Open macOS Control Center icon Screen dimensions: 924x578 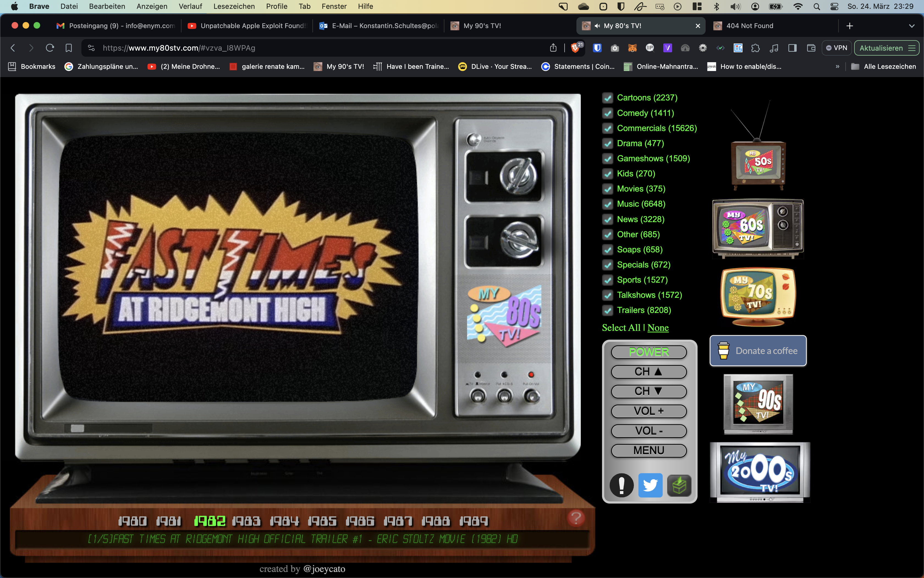point(834,7)
